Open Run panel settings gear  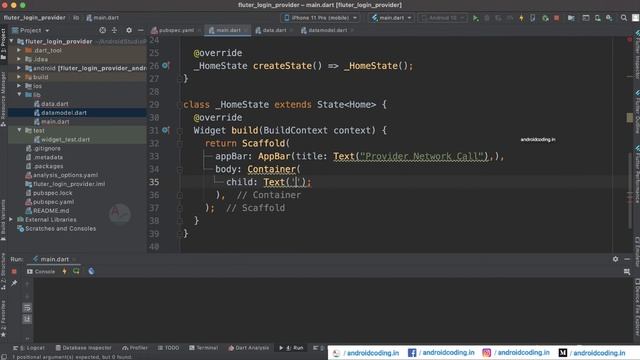tap(615, 259)
